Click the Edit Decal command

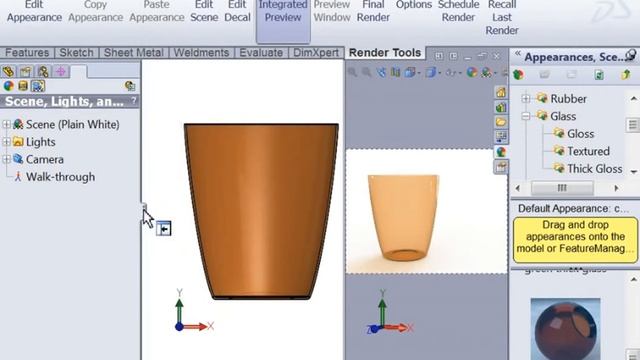[x=237, y=11]
